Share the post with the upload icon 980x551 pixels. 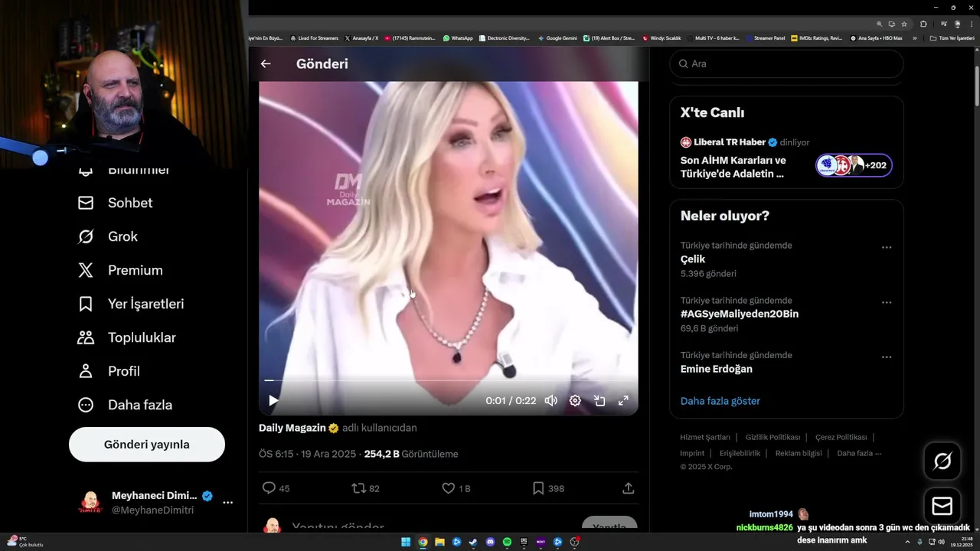(628, 488)
